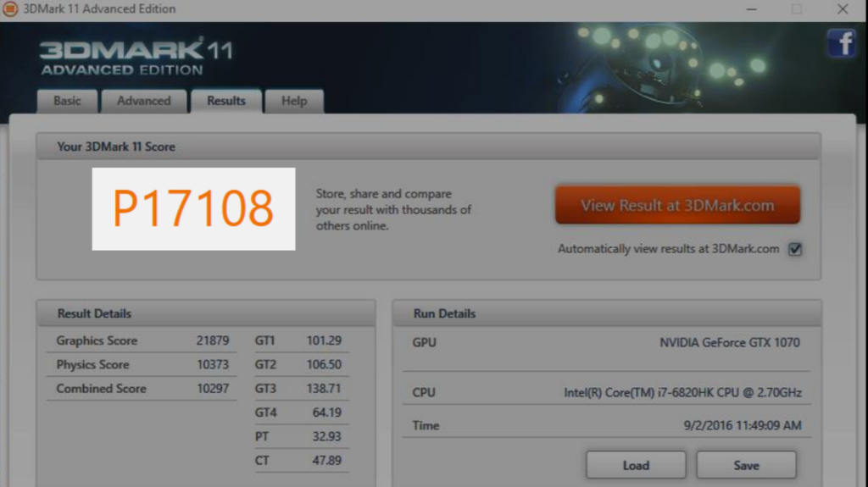Click the Intel Core i7-6820HK CPU text
This screenshot has height=487, width=868.
(x=682, y=392)
